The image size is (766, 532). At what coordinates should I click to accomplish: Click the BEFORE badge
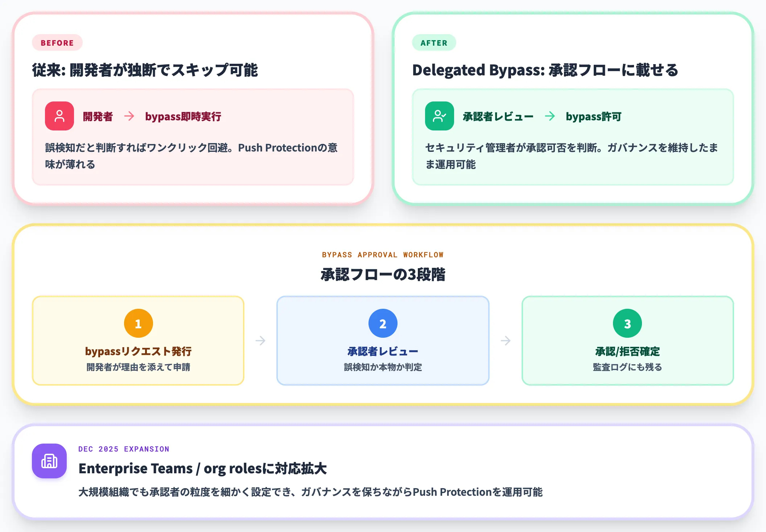click(x=57, y=43)
